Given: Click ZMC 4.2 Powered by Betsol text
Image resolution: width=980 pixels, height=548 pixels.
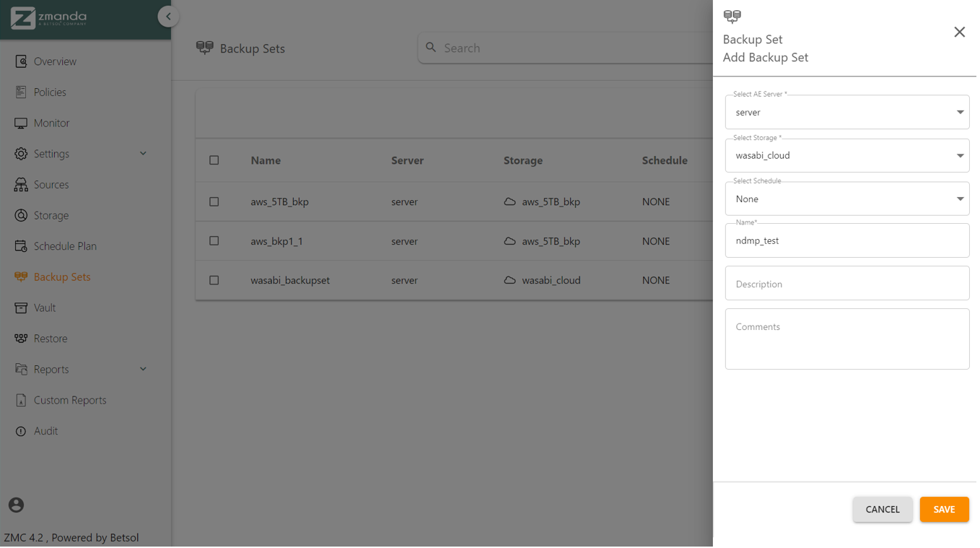Looking at the screenshot, I should (x=71, y=539).
